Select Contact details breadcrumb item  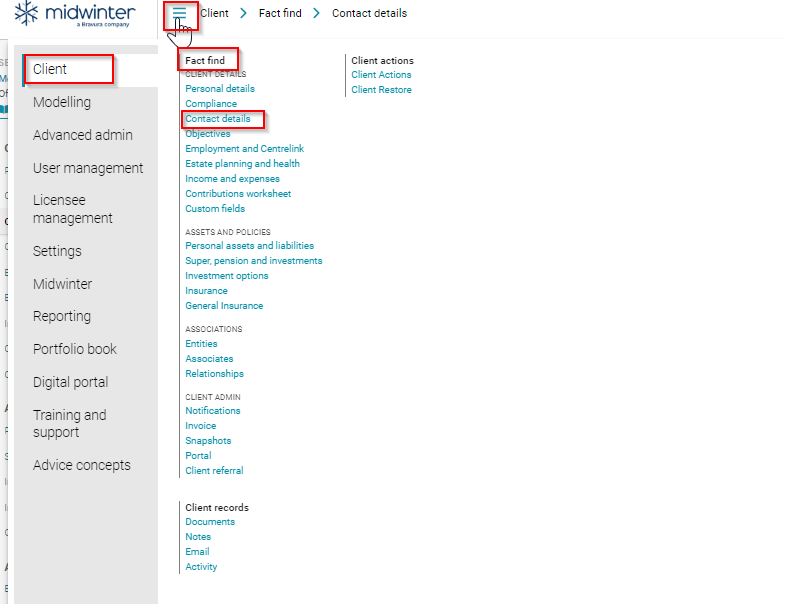pos(369,14)
